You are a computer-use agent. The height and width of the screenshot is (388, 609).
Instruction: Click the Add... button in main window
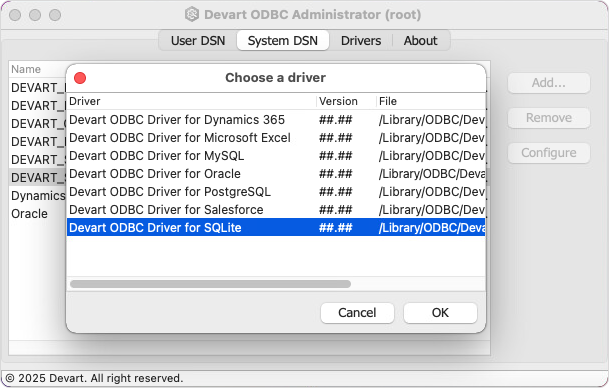[549, 83]
